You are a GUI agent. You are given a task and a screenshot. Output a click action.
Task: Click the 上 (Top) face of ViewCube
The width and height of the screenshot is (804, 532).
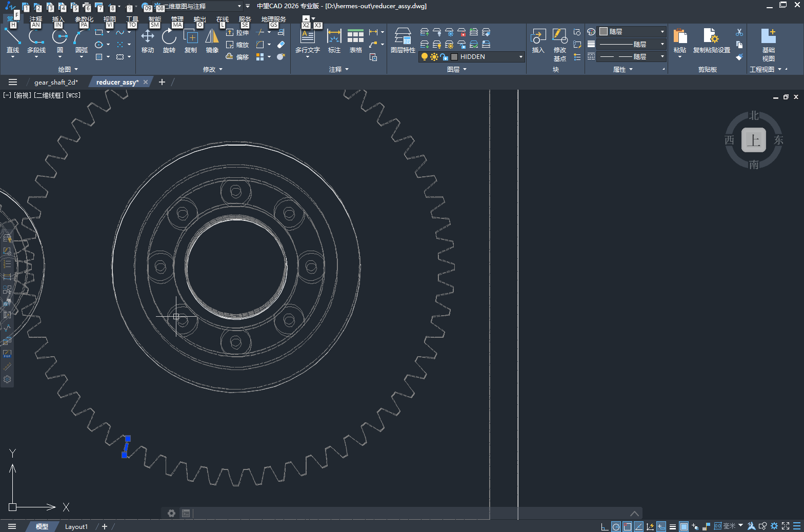coord(754,140)
